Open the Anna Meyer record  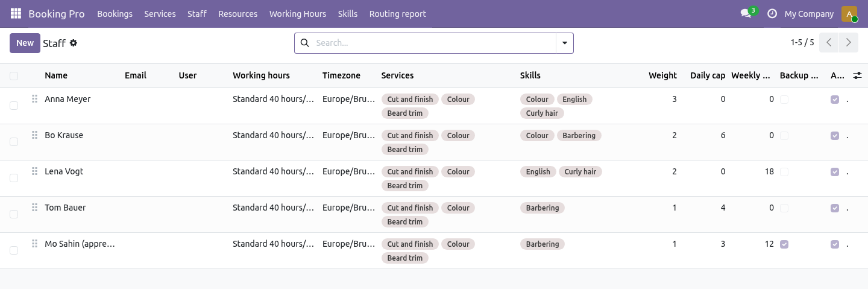68,99
